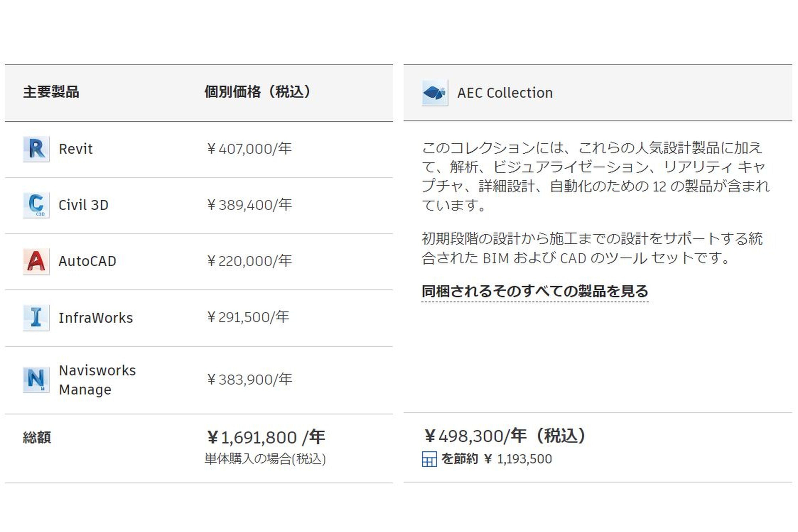Viewport: 798px width, 532px height.
Task: Select the Navisworks Manage product name
Action: point(97,380)
